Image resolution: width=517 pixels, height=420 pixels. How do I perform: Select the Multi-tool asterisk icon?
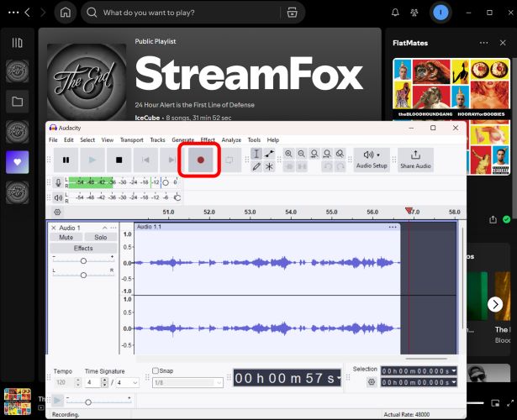(269, 166)
